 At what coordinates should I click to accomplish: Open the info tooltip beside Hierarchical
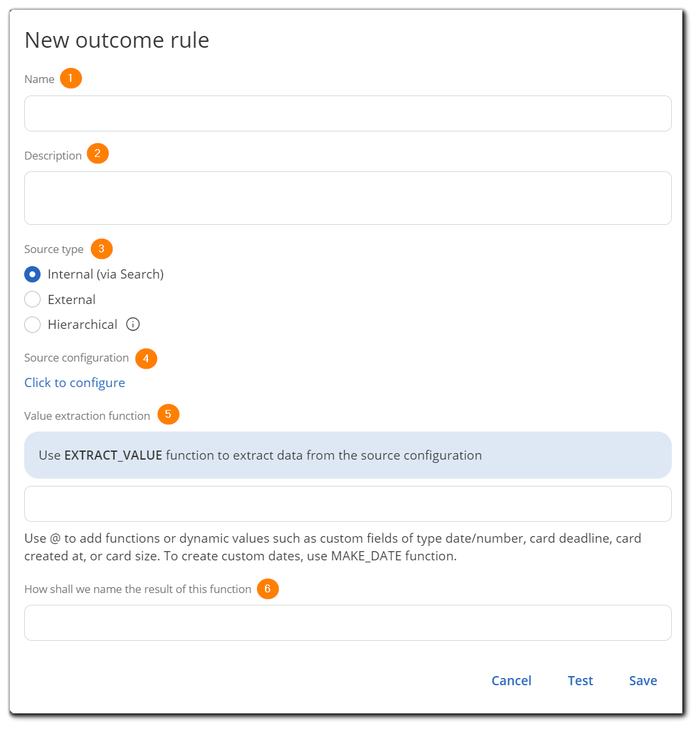(x=133, y=324)
